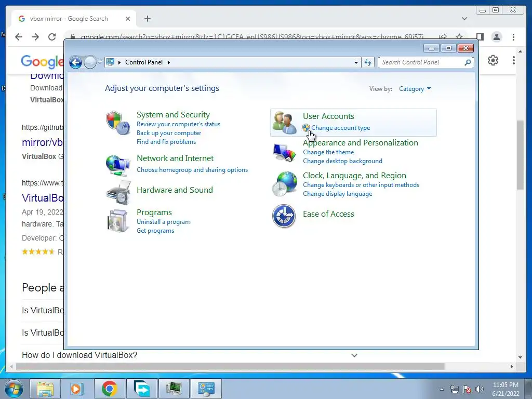This screenshot has height=399, width=532.
Task: Open System and Security category
Action: click(x=173, y=115)
